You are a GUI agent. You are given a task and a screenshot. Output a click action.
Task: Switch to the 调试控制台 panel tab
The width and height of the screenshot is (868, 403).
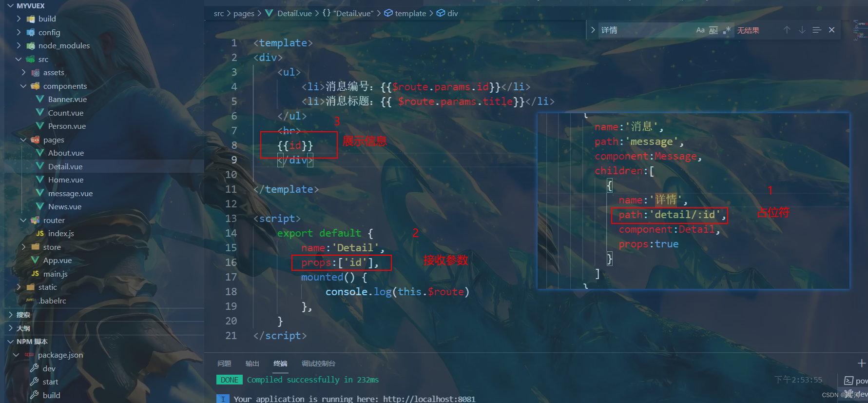[x=318, y=363]
